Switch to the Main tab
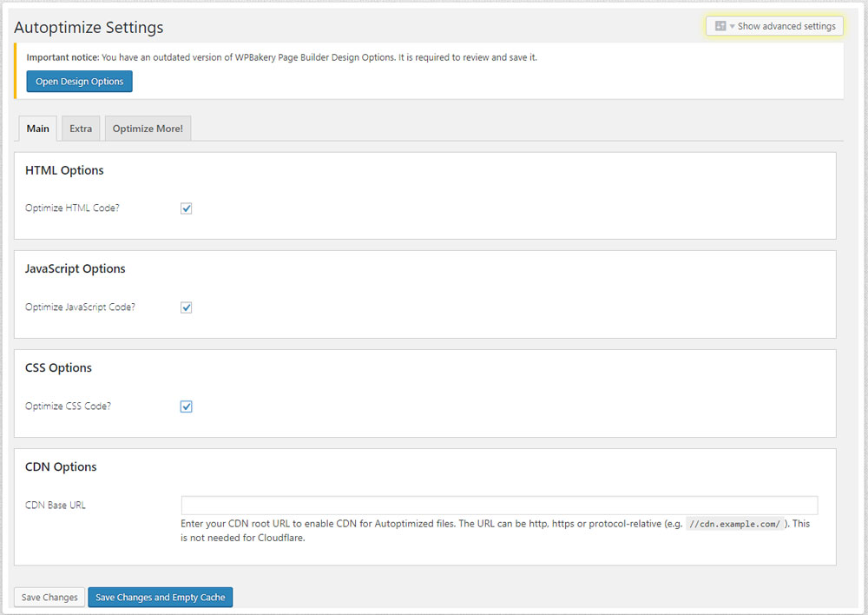The image size is (868, 615). [37, 129]
